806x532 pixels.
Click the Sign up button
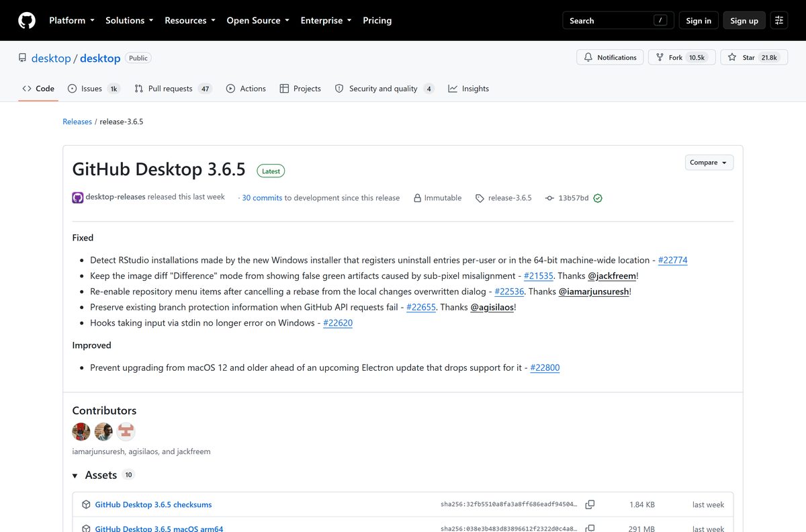744,20
